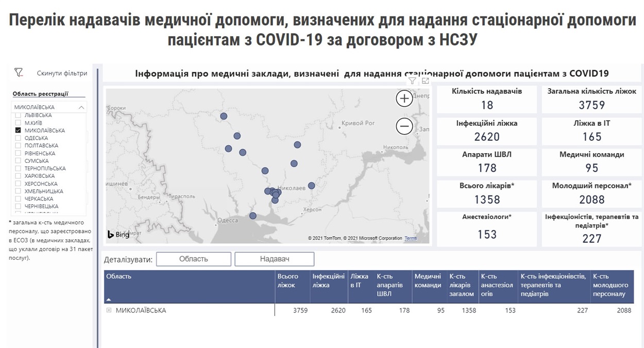Click the Інфекційні ліжка 2620 card value

point(487,137)
